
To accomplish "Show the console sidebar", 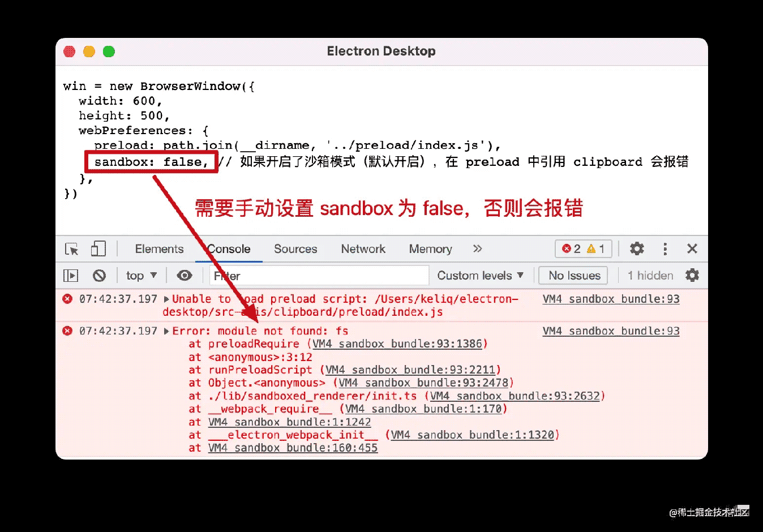I will 71,276.
